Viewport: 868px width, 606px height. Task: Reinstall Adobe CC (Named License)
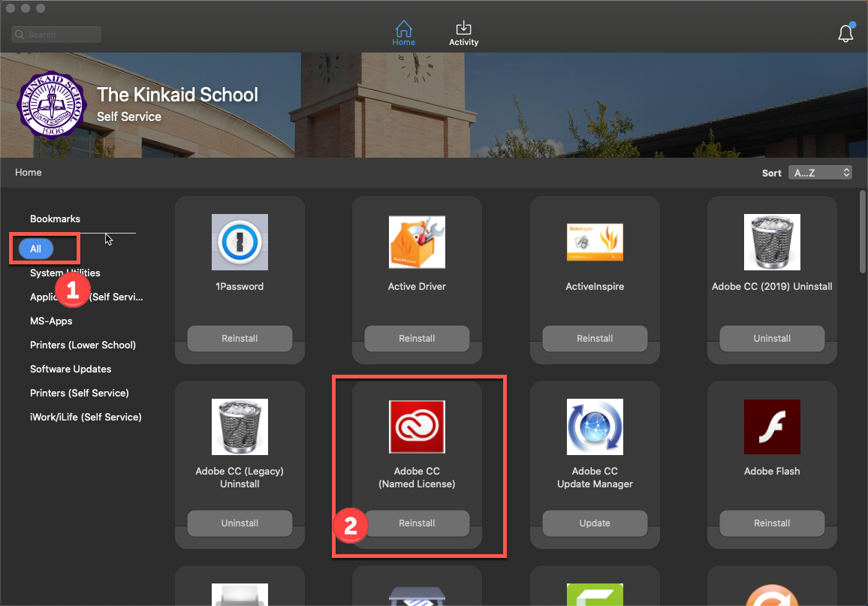[x=417, y=523]
